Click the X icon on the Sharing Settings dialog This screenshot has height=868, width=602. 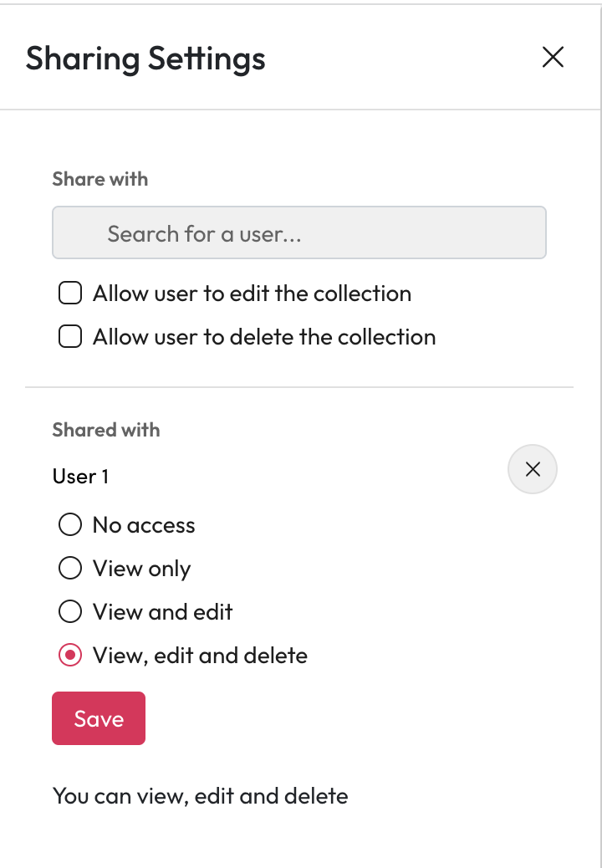tap(553, 58)
